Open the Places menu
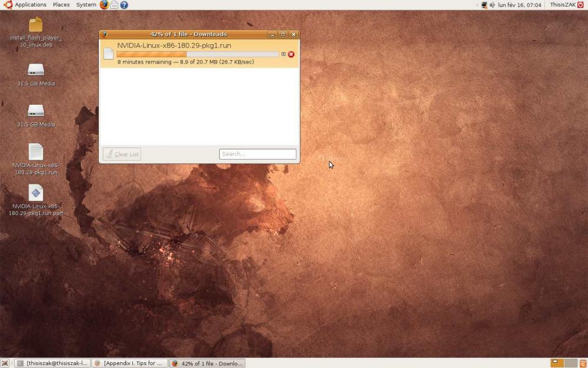The width and height of the screenshot is (588, 368). tap(61, 5)
